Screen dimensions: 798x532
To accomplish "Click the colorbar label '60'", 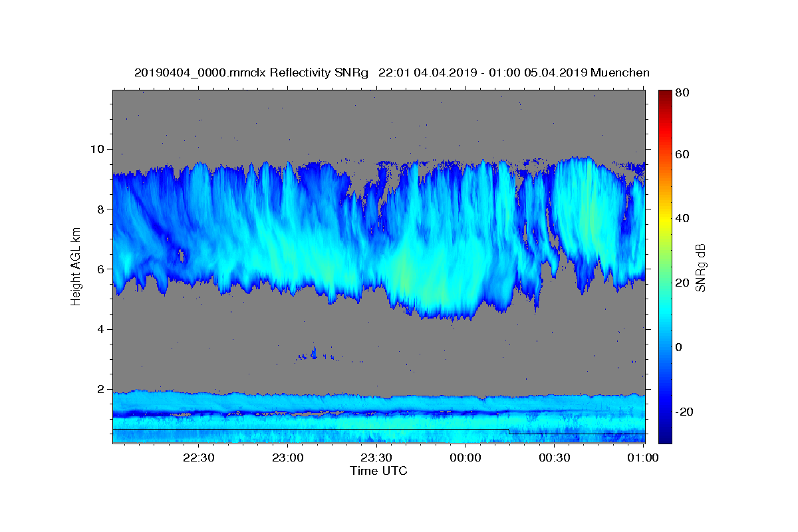I will coord(682,154).
